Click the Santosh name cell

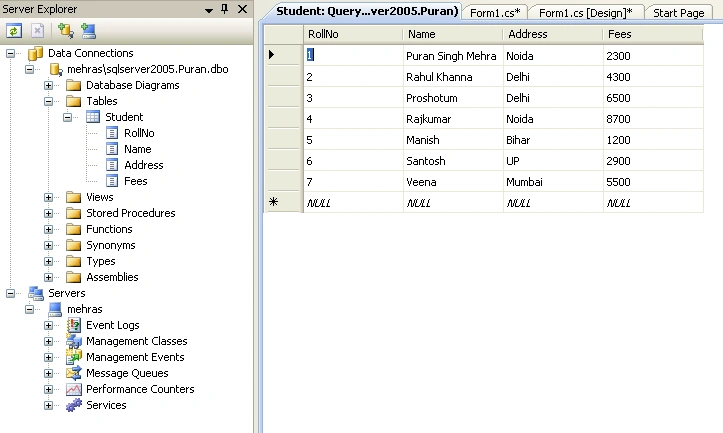(x=453, y=161)
